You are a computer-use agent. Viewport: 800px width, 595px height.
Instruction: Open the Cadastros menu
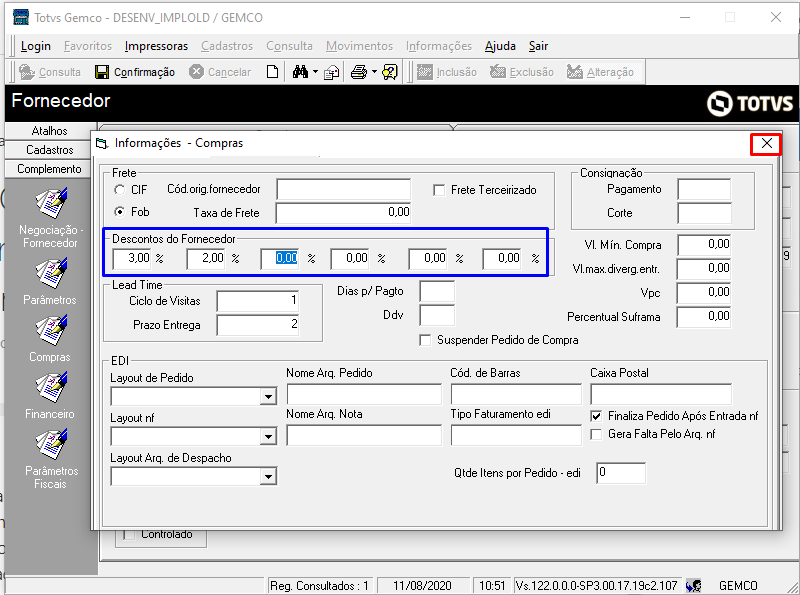[227, 46]
